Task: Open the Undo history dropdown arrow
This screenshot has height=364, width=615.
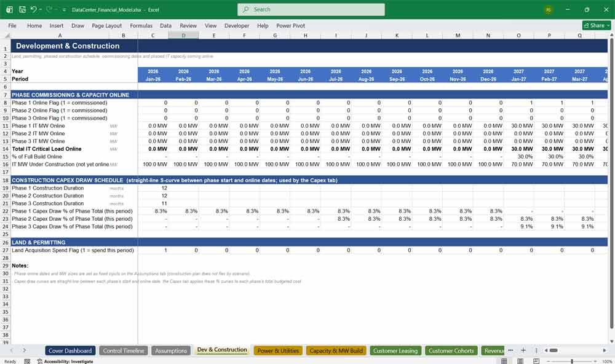Action: click(41, 9)
